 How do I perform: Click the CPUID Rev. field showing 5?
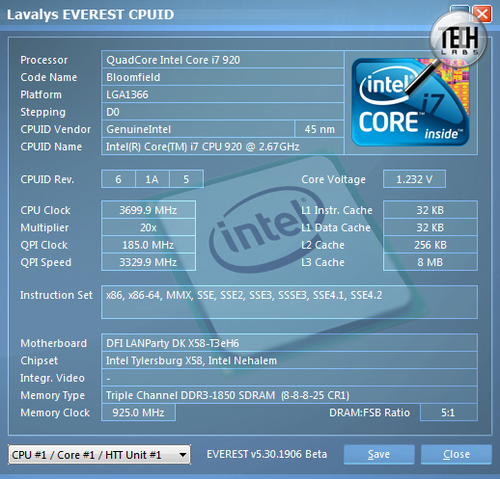186,179
